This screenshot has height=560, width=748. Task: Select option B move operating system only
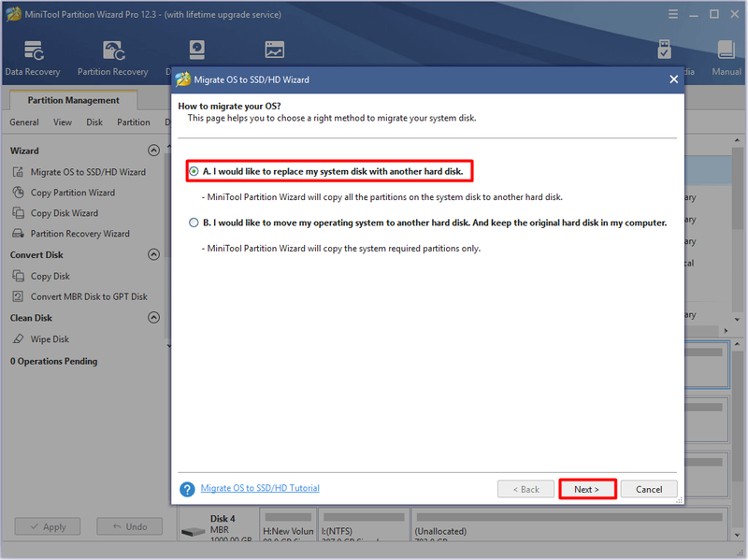point(194,223)
